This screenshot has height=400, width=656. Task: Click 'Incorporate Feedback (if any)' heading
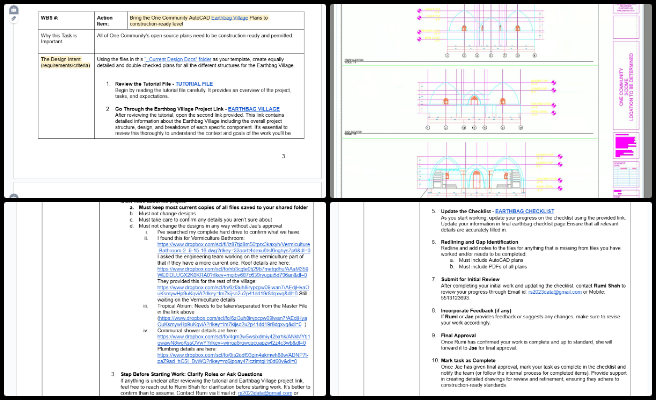(x=476, y=311)
